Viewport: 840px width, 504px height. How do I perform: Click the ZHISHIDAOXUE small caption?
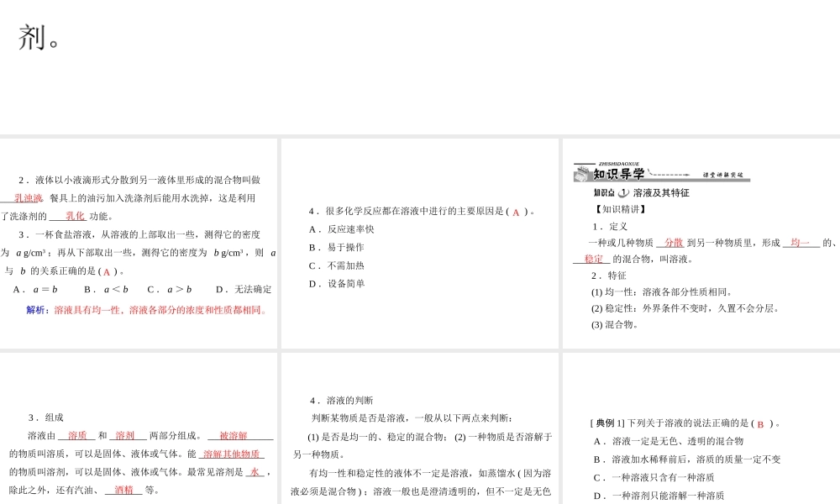click(619, 164)
